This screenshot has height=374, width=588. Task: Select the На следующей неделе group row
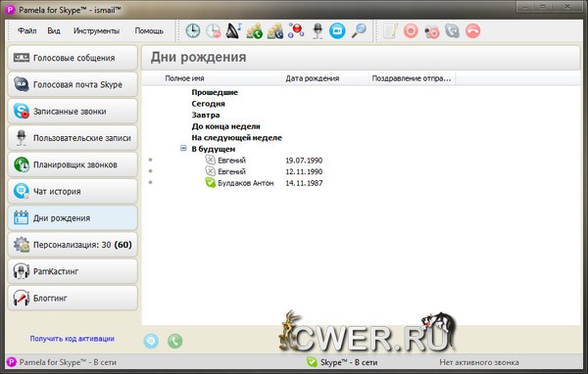[x=236, y=137]
